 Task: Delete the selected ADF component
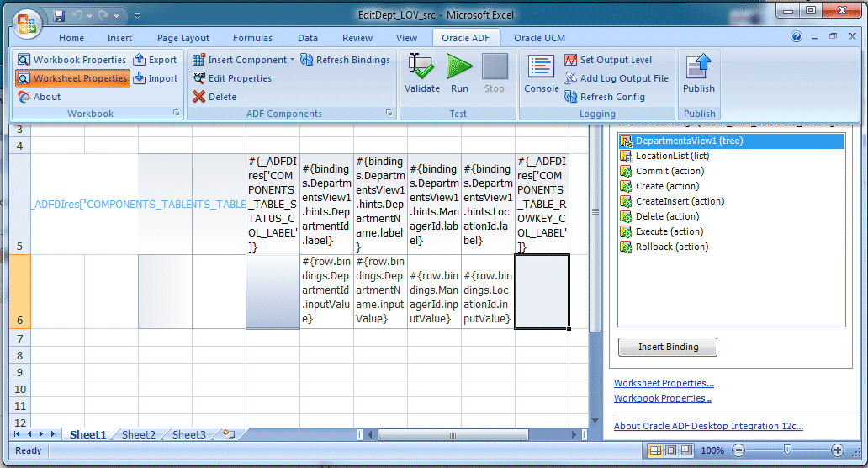point(214,97)
